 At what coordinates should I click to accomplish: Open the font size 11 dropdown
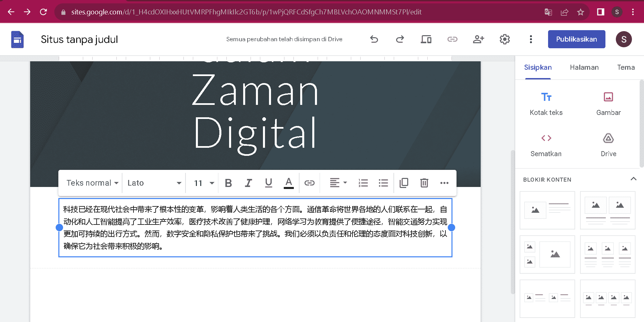pos(204,183)
